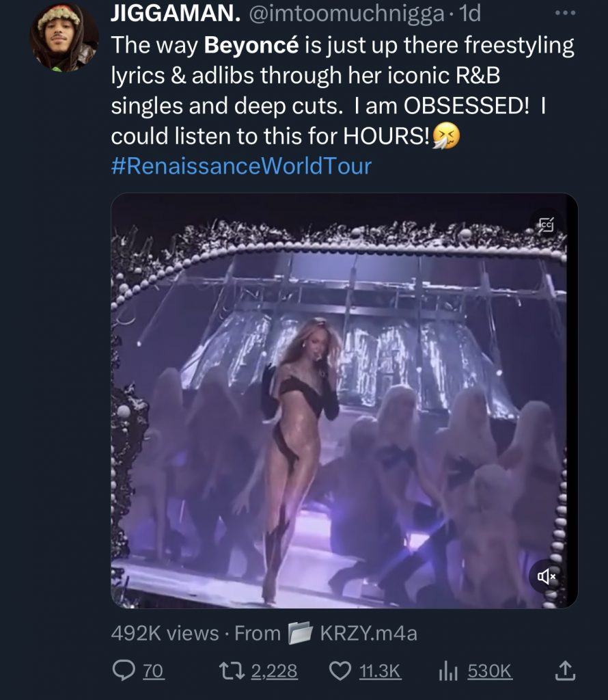Toggle closed captions on the video

coord(545,224)
